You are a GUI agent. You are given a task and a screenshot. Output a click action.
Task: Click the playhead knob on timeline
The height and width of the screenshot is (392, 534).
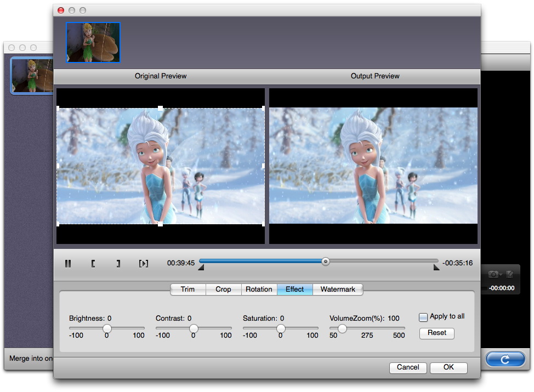point(325,262)
